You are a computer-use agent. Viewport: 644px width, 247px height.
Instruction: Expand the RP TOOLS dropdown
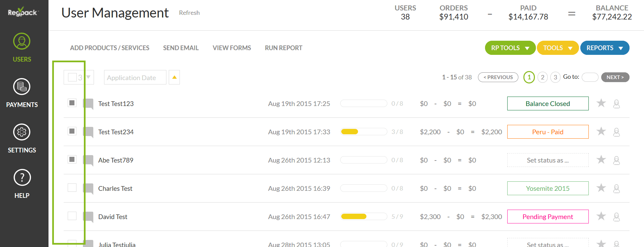pos(510,48)
